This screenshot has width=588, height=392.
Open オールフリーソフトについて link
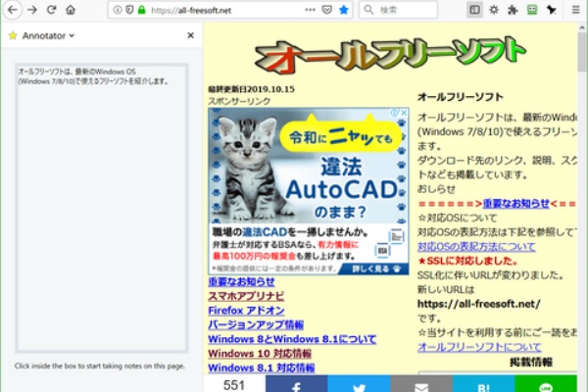pyautogui.click(x=479, y=347)
